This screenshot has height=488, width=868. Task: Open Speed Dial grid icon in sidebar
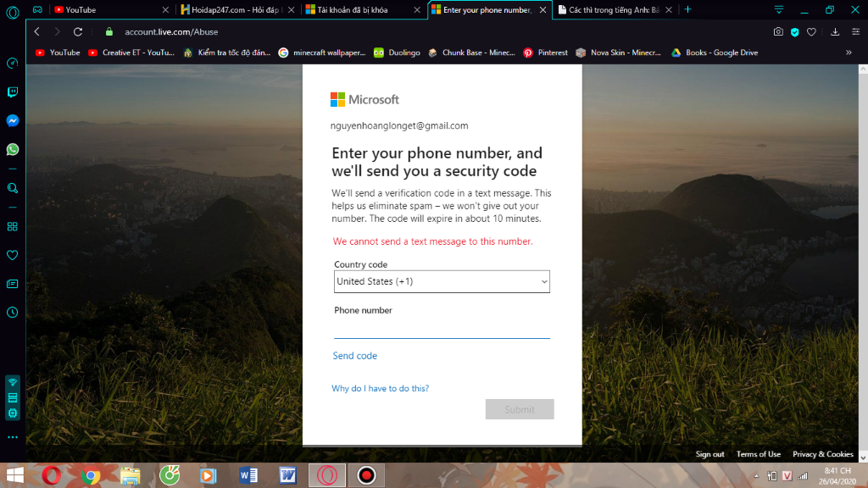click(x=12, y=226)
